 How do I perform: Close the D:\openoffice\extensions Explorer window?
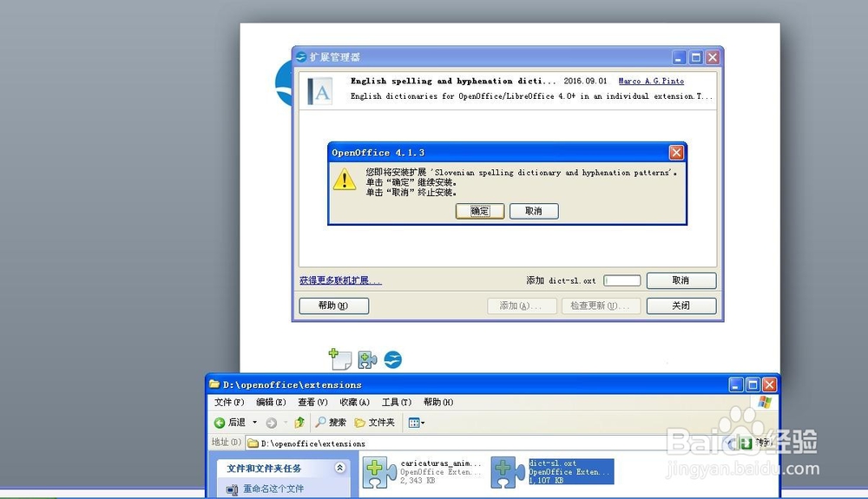point(769,384)
